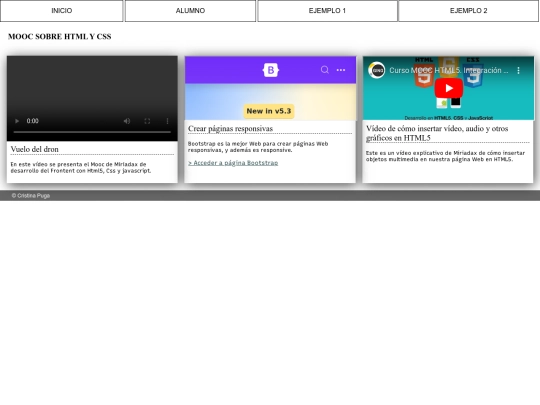Click the Vuelo del dron heading
540x405 pixels.
click(x=34, y=149)
